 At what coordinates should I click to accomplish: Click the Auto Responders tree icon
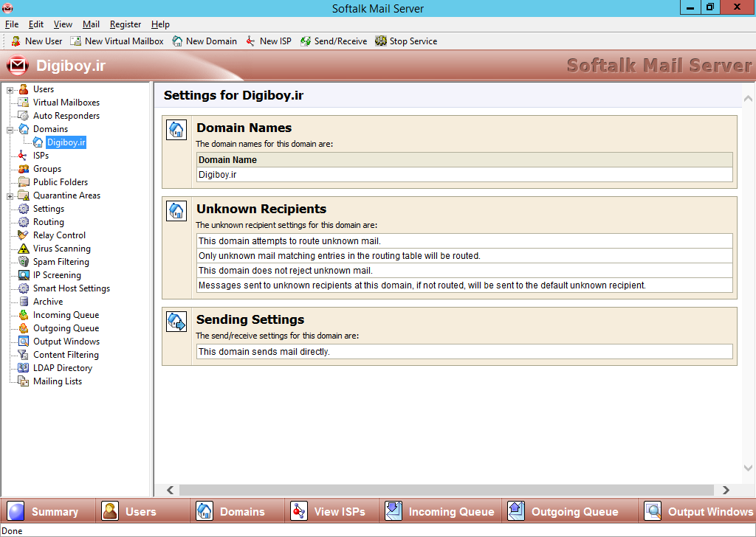pyautogui.click(x=24, y=116)
